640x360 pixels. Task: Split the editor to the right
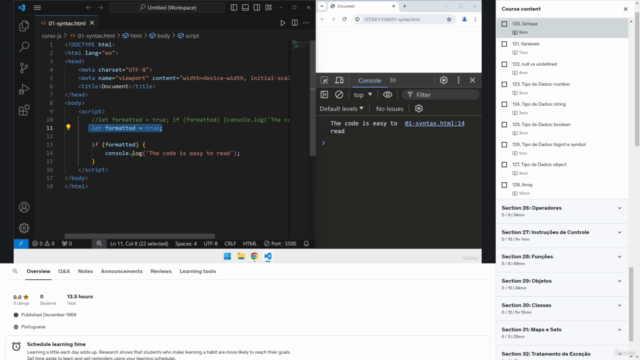(x=295, y=23)
